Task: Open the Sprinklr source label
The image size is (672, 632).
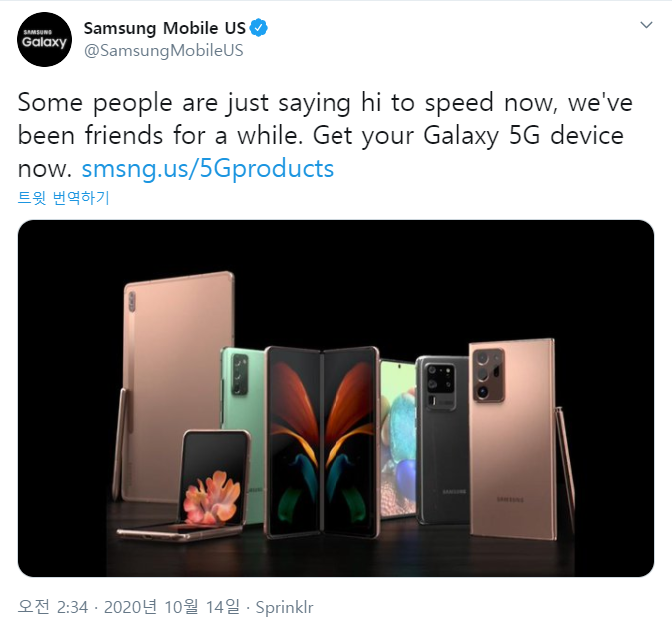Action: coord(284,608)
